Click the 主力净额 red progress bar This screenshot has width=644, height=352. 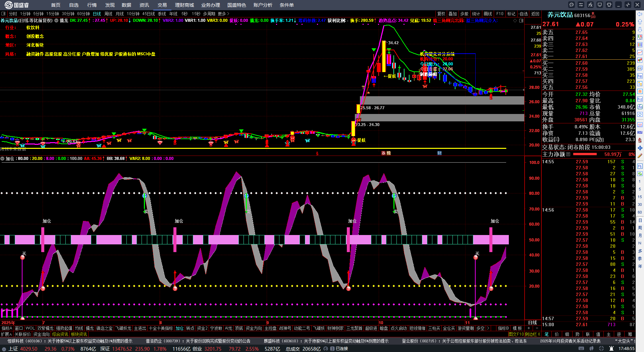click(585, 154)
